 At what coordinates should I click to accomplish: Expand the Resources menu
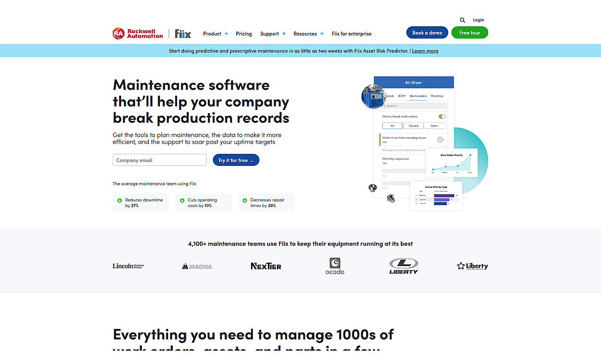click(308, 34)
